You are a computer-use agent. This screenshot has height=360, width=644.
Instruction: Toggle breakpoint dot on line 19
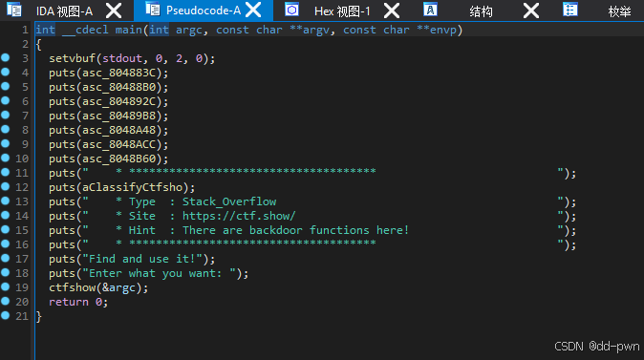6,286
